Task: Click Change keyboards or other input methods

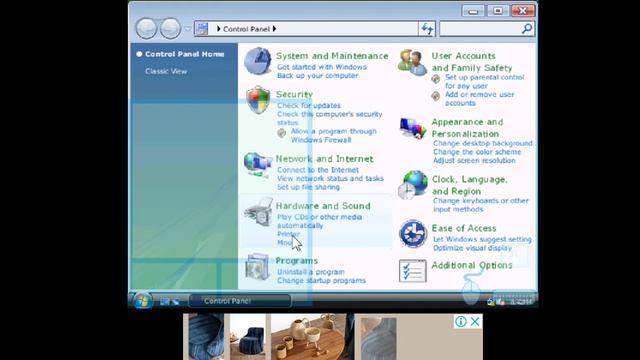Action: point(480,205)
